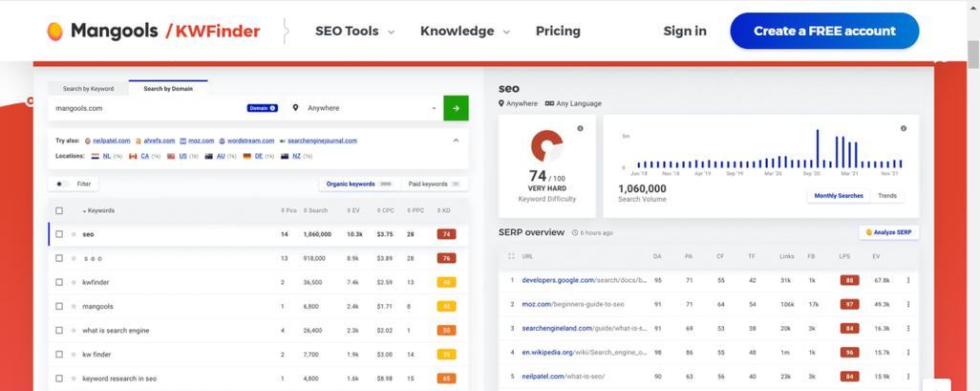Sort by the Pos column header
This screenshot has height=391, width=980.
pos(288,211)
